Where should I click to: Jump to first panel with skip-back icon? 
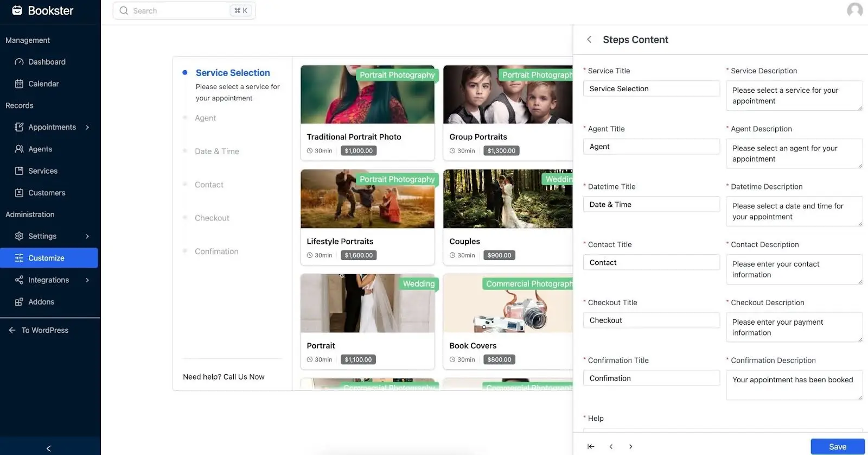[x=591, y=446]
